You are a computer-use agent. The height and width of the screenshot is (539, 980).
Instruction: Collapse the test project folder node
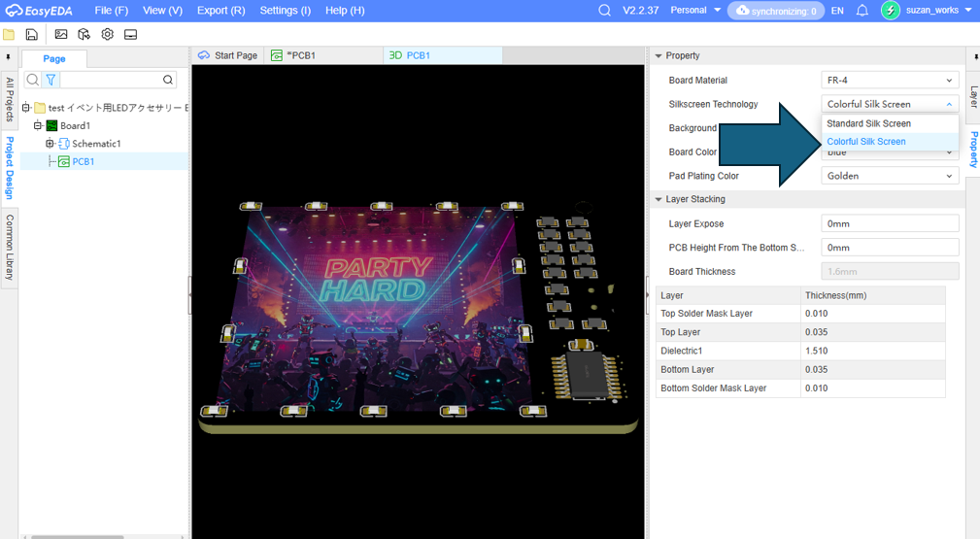[x=25, y=108]
